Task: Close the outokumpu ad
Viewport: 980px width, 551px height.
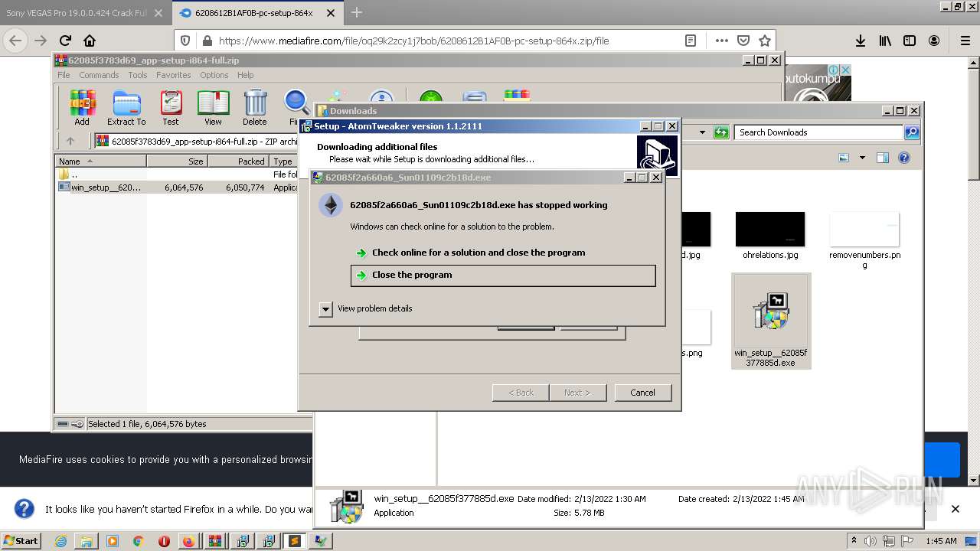Action: (x=845, y=70)
